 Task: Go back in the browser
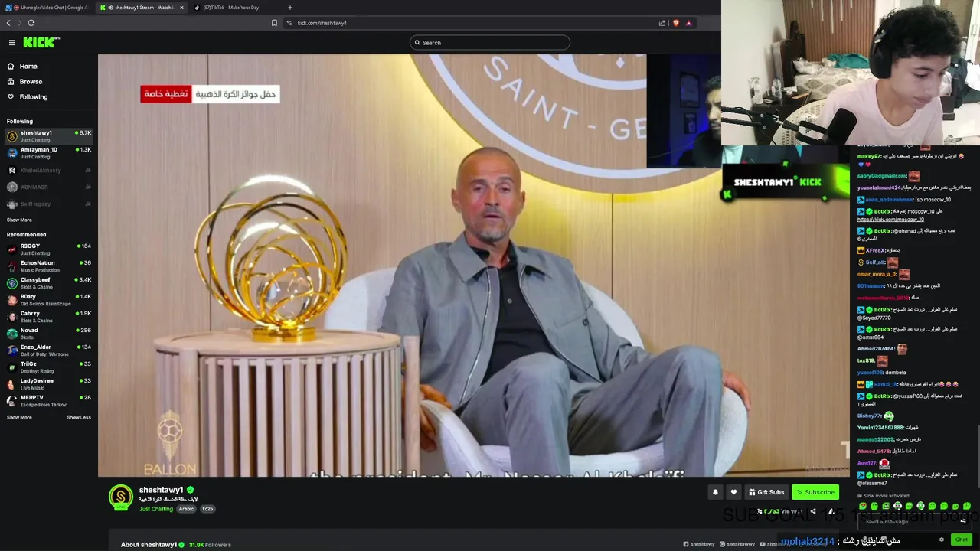coord(8,23)
